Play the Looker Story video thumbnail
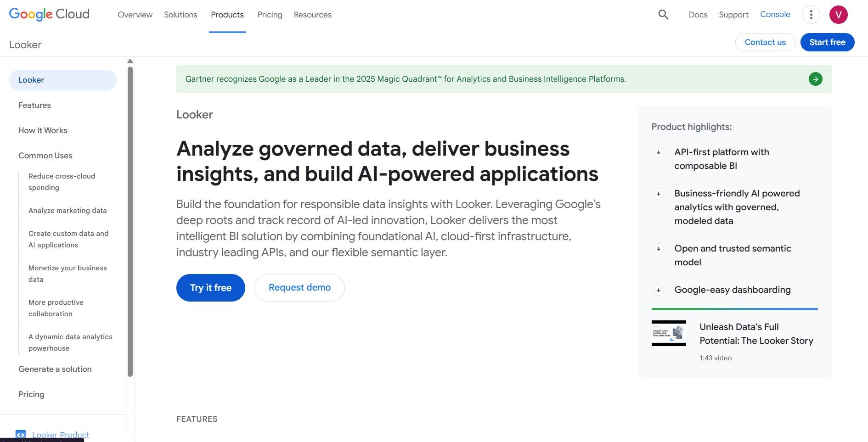Screen dimensions: 868x442 [669, 333]
